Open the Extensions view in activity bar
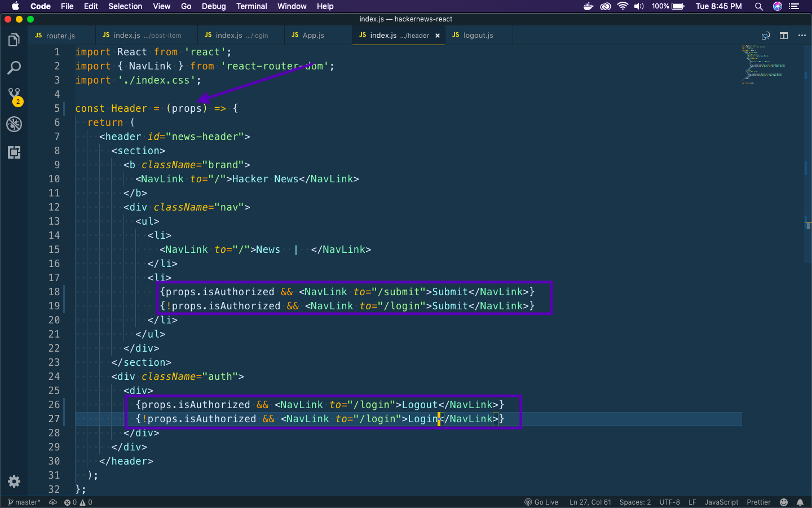 (14, 152)
